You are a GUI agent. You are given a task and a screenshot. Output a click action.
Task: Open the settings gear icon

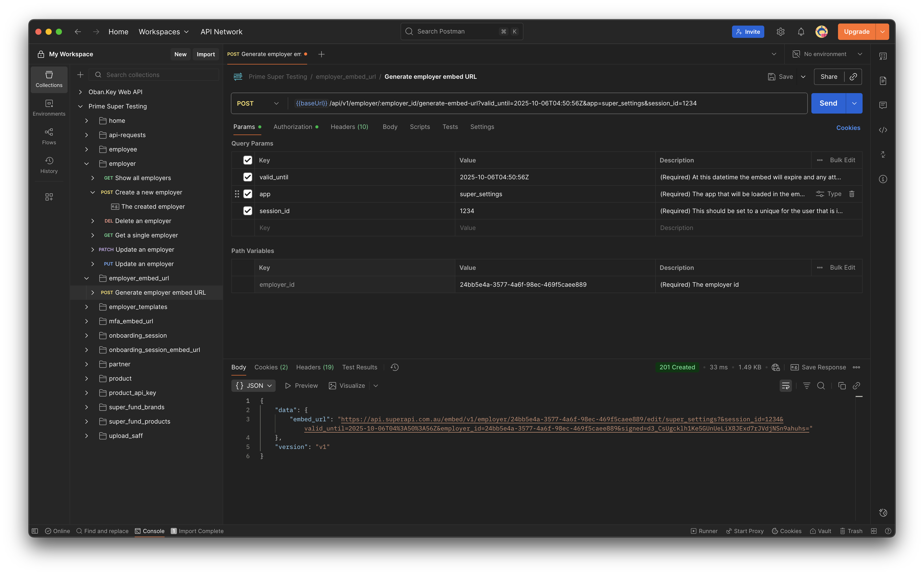780,32
